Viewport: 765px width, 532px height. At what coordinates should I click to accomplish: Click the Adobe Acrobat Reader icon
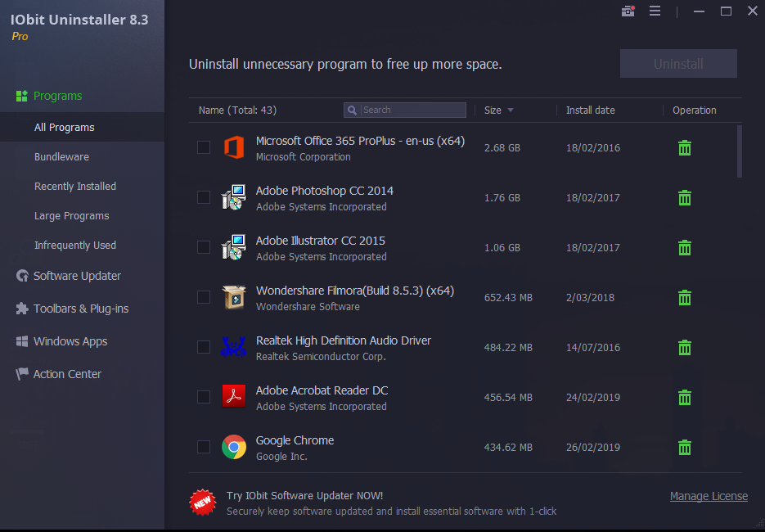point(234,396)
